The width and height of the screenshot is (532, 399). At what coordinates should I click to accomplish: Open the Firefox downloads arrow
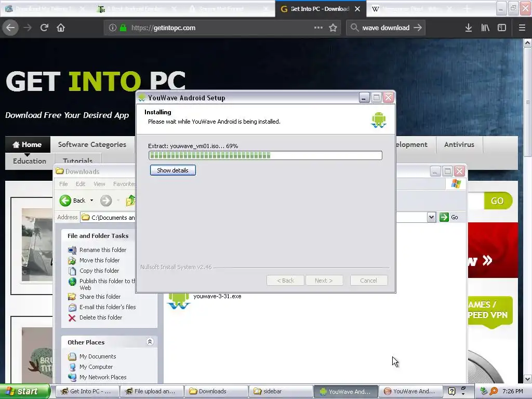[x=468, y=28]
